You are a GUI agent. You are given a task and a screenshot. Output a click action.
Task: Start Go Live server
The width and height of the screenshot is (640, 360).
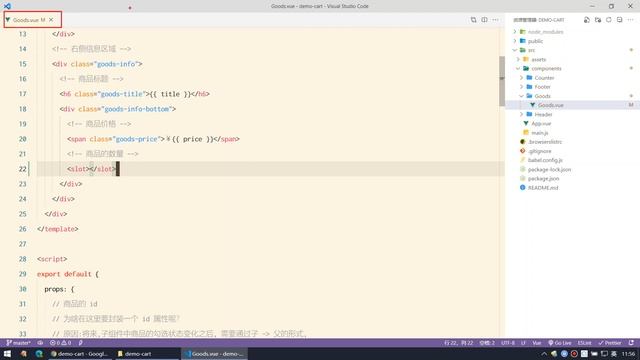[560, 343]
